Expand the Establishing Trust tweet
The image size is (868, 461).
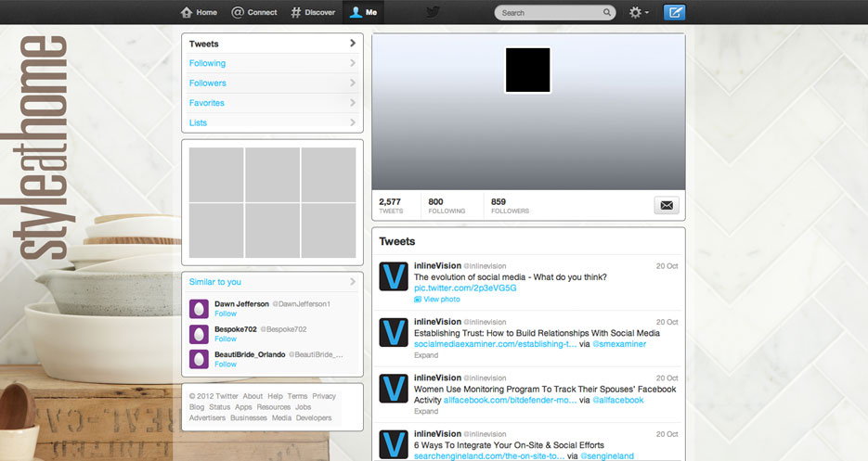[426, 355]
